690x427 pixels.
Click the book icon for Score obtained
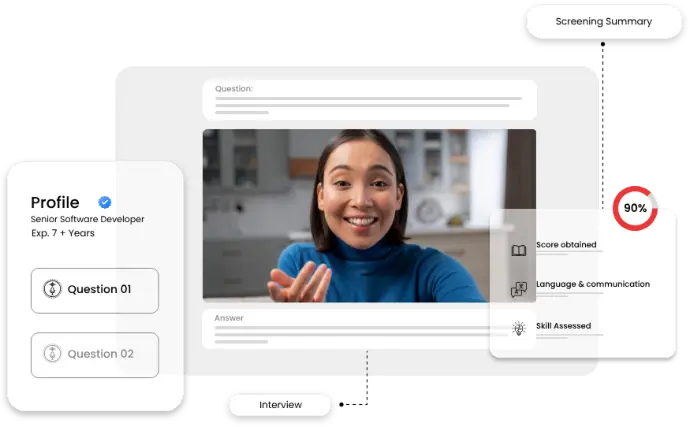pos(518,250)
